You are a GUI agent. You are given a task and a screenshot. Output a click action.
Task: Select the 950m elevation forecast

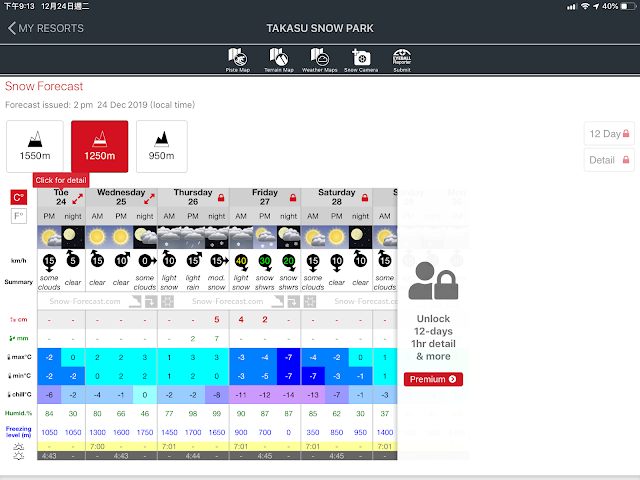[x=162, y=146]
